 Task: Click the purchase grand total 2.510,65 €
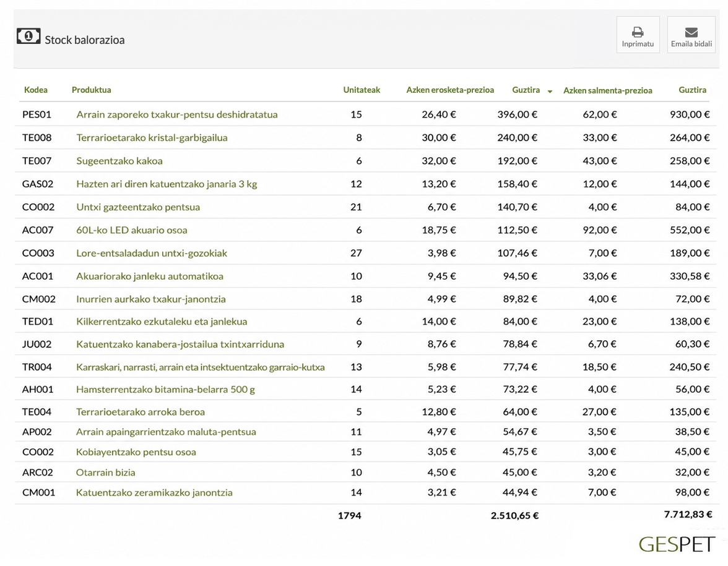click(x=515, y=516)
